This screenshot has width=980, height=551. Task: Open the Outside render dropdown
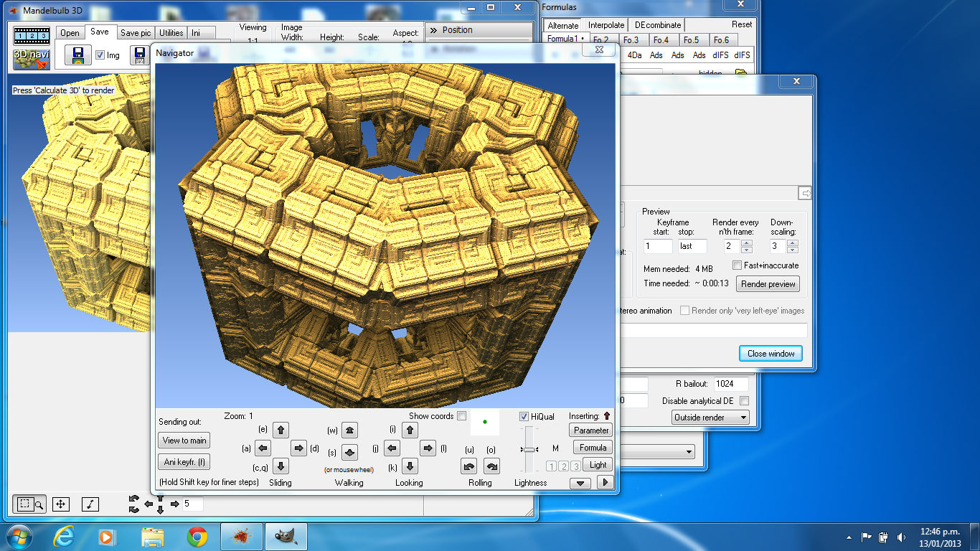click(711, 417)
